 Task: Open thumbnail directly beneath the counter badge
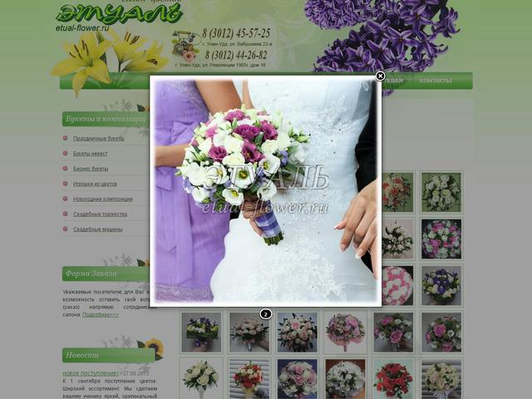[249, 332]
